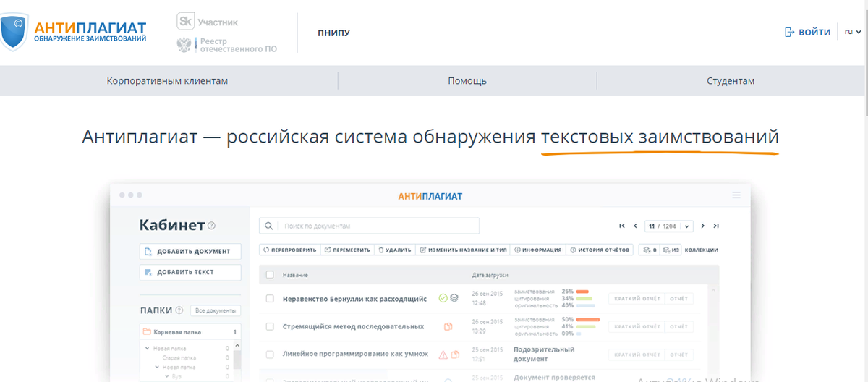Go to next page arrow in pager
The image size is (868, 382).
point(702,226)
